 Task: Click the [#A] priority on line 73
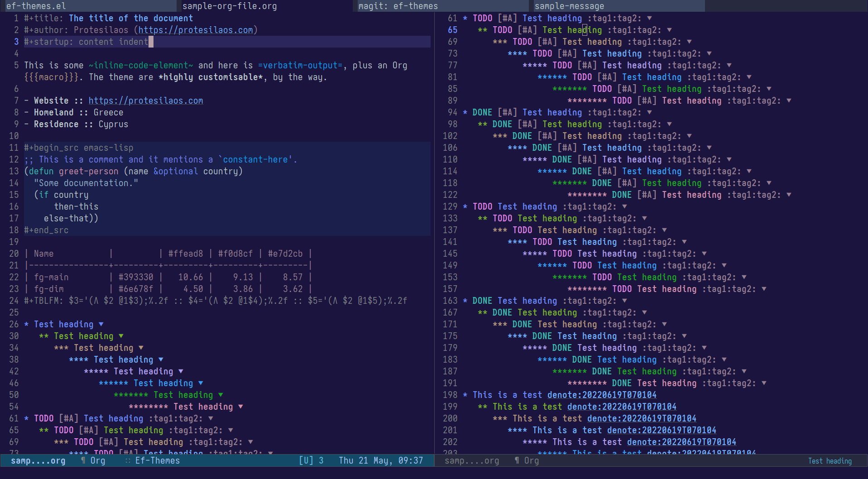tap(567, 53)
